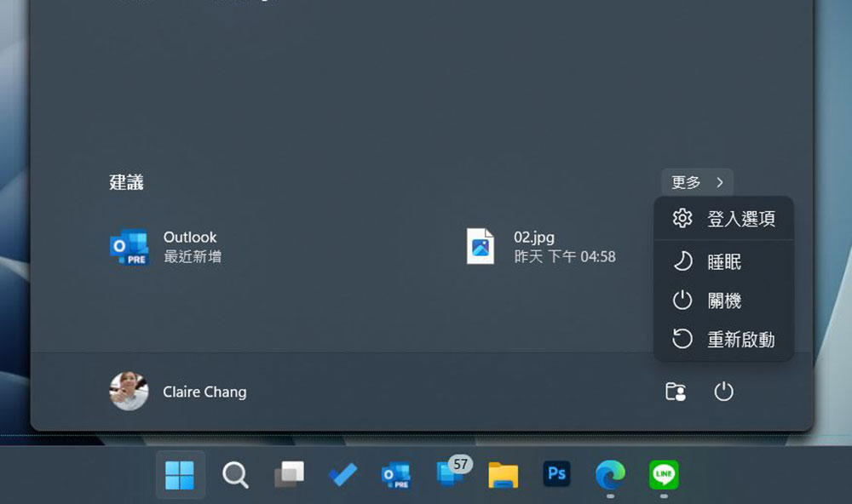This screenshot has width=852, height=504.
Task: Open the Claire Chang account name
Action: pyautogui.click(x=204, y=392)
